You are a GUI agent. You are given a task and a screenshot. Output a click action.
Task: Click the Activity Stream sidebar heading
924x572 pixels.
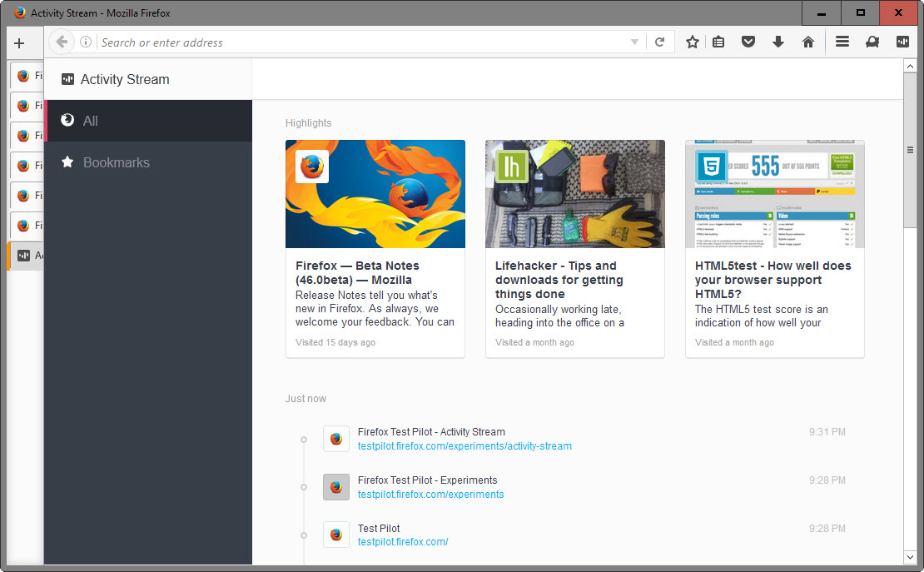(125, 79)
